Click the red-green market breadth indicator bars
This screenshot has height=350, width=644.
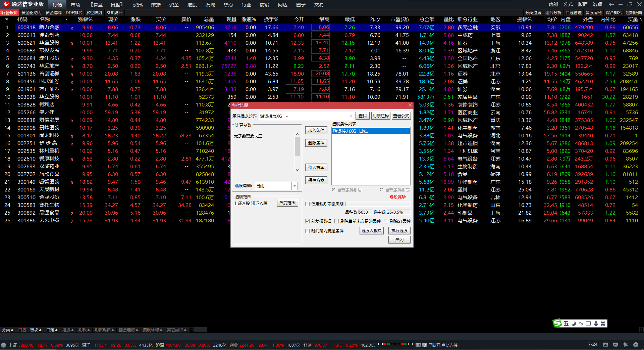pos(395,345)
